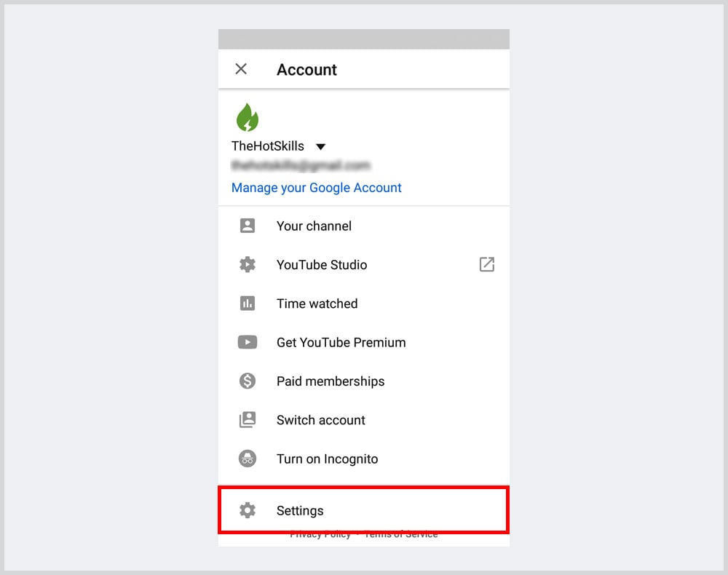Click the Account header title
This screenshot has height=575, width=728.
tap(307, 70)
